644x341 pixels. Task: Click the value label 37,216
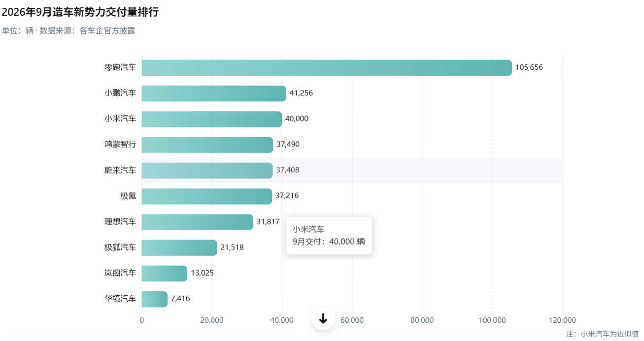coord(287,196)
